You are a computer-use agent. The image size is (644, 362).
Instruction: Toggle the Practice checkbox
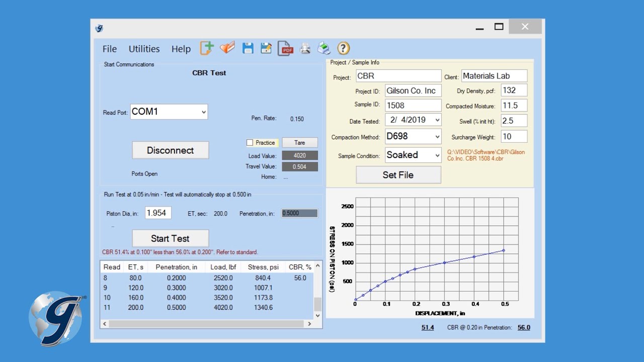(250, 143)
